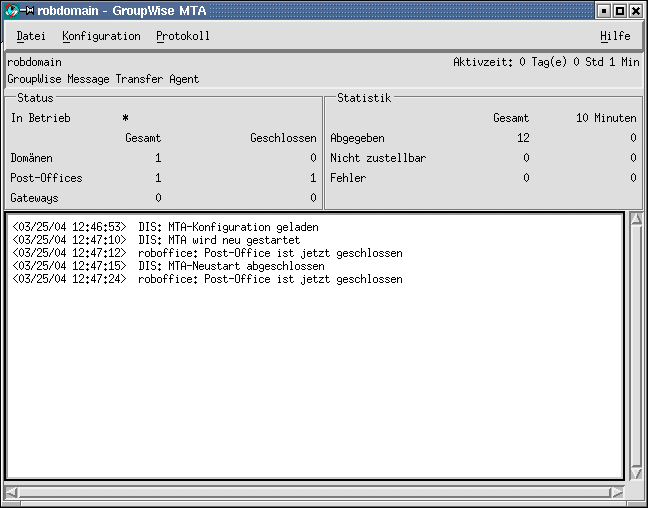Click the Aktivzeit uptime text
648x508 pixels.
(x=546, y=62)
